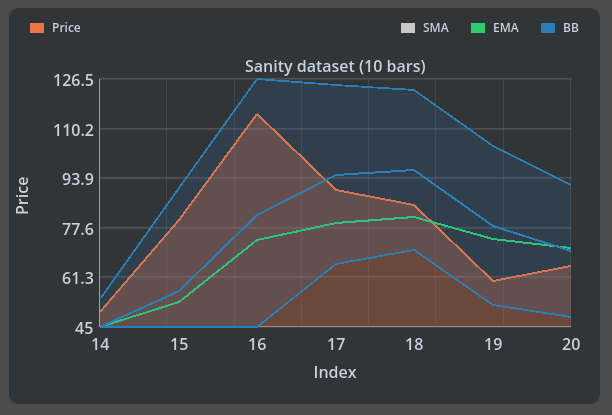Image resolution: width=612 pixels, height=415 pixels.
Task: Toggle the BB legend label
Action: pyautogui.click(x=570, y=28)
